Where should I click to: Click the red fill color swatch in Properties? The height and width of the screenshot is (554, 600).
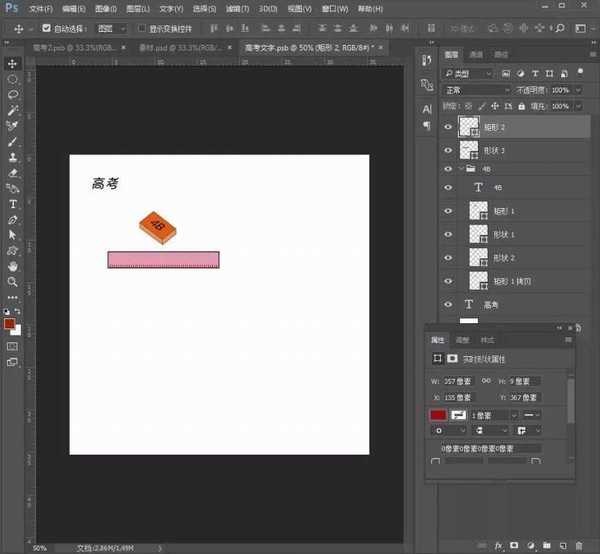(438, 414)
